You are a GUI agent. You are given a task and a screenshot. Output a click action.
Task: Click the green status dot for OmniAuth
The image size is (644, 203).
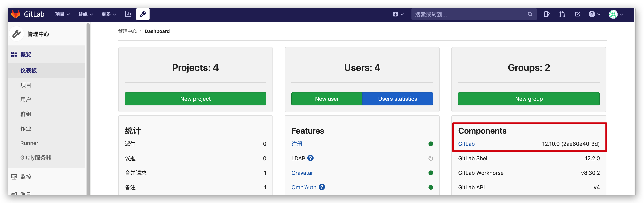431,188
